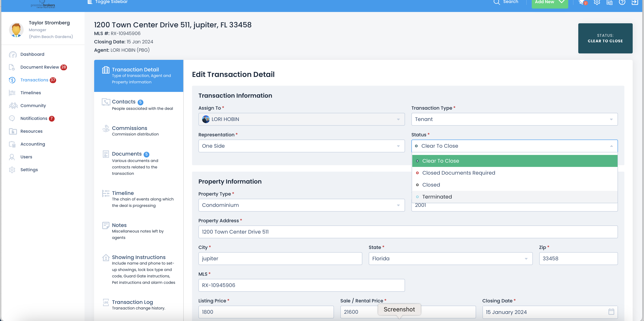
Task: Click the logout icon in top bar
Action: tap(635, 2)
